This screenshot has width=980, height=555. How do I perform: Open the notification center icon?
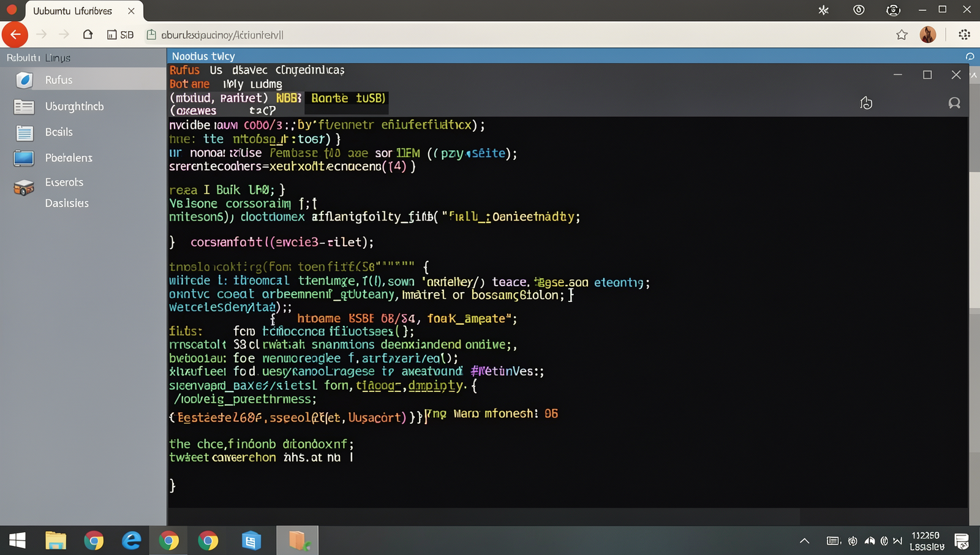962,541
